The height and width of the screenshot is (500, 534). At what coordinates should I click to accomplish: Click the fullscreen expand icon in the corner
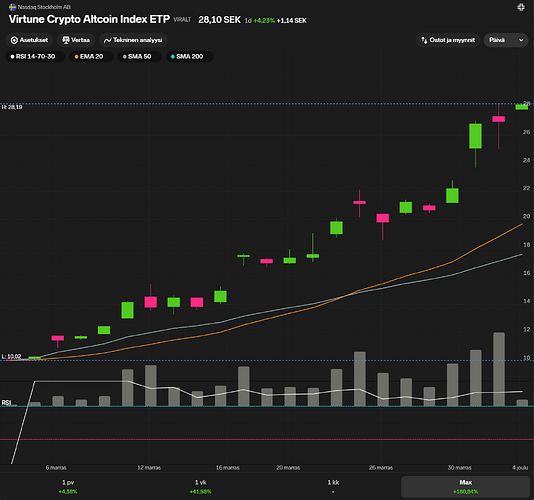tap(521, 7)
